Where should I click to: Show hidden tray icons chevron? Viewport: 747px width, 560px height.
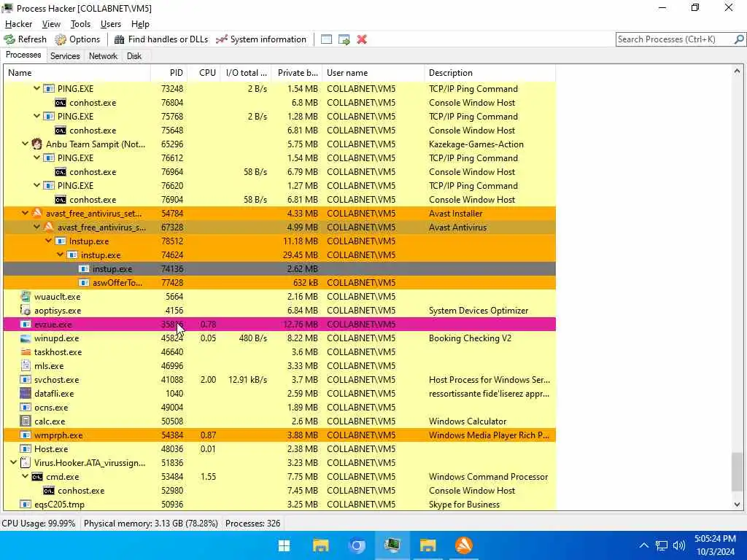pyautogui.click(x=643, y=545)
